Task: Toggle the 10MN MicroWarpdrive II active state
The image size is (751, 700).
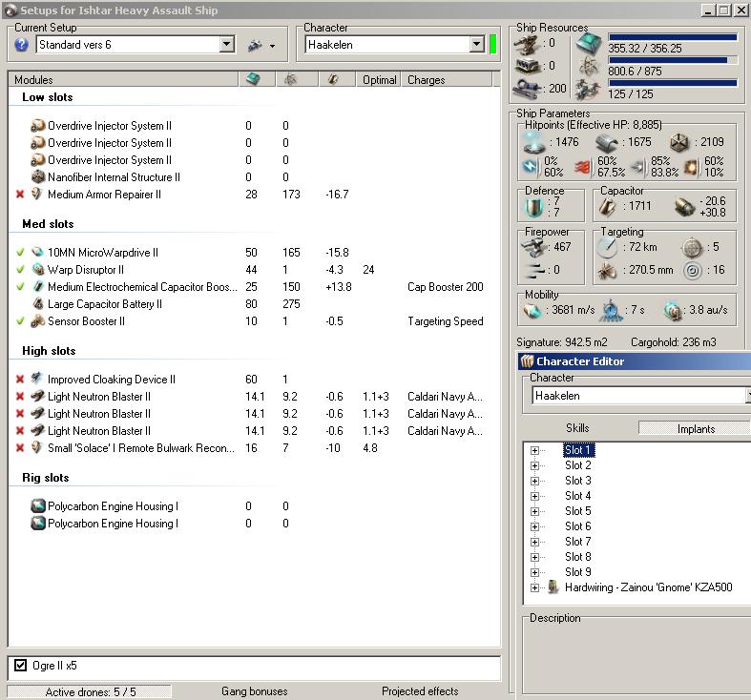Action: pos(20,253)
